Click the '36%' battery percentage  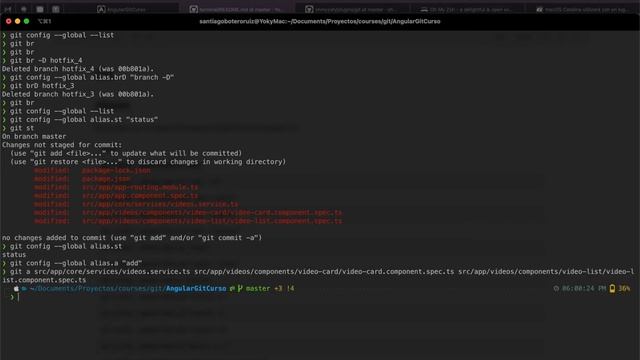coord(624,289)
